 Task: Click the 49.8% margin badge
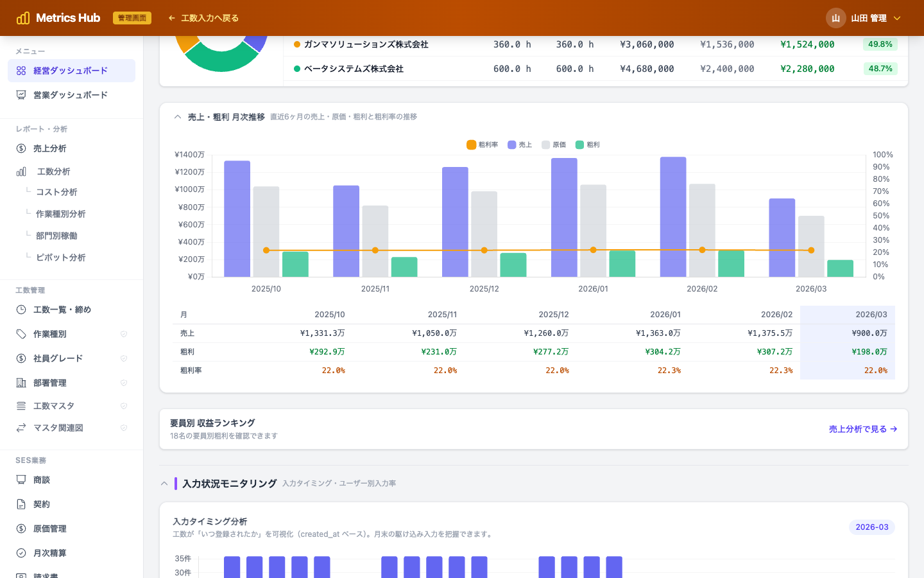880,44
